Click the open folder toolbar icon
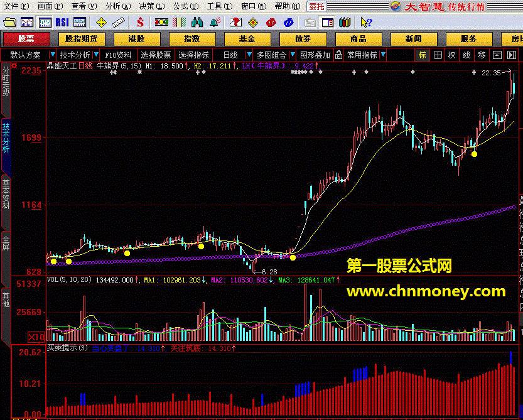Image resolution: width=523 pixels, height=420 pixels. 9,23
